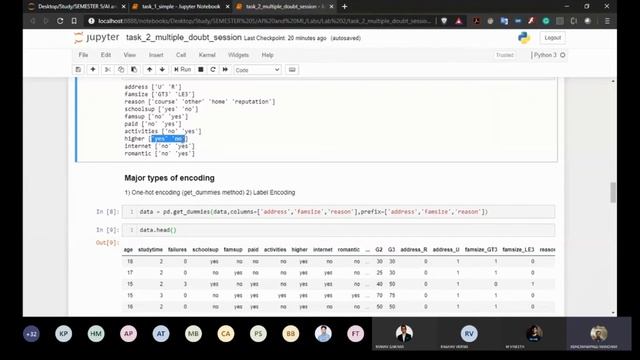Open the Help menu
Viewport: 640px width, 360px height.
pyautogui.click(x=267, y=55)
